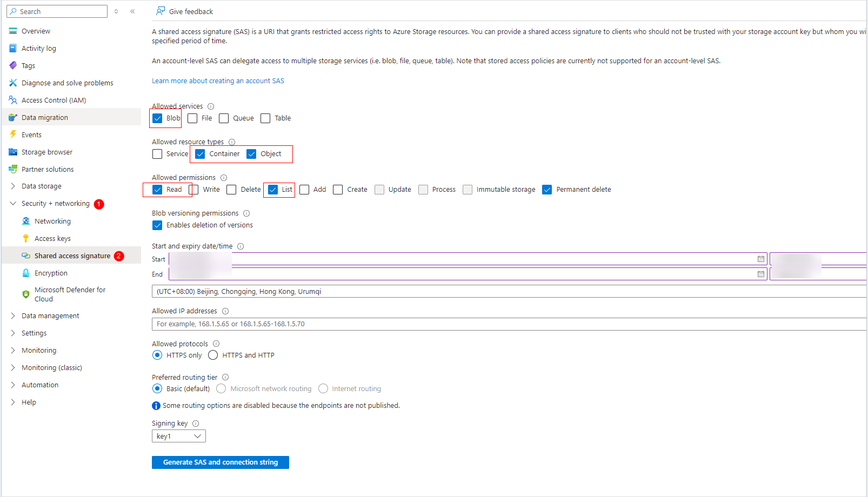This screenshot has height=497, width=868.
Task: Uncheck the Object resource type checkbox
Action: (251, 154)
